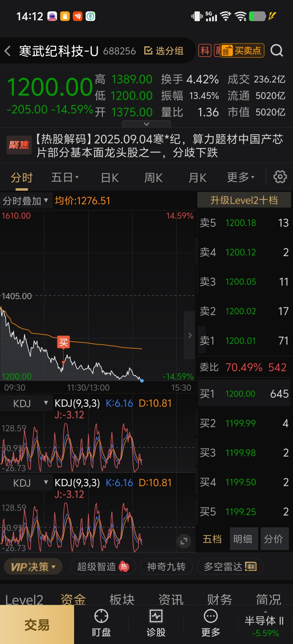This screenshot has width=293, height=644.
Task: Tap the 神奇九转 chip button
Action: pyautogui.click(x=166, y=566)
